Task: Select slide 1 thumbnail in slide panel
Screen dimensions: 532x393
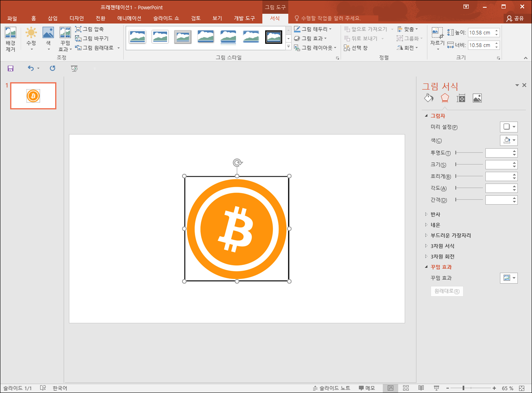Action: [x=33, y=96]
